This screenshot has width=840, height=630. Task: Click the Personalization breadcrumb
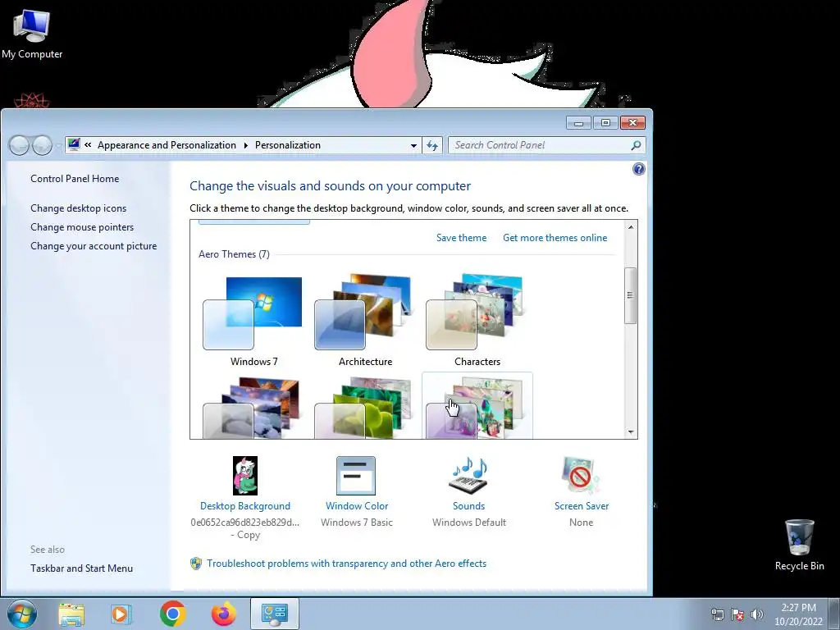point(288,145)
